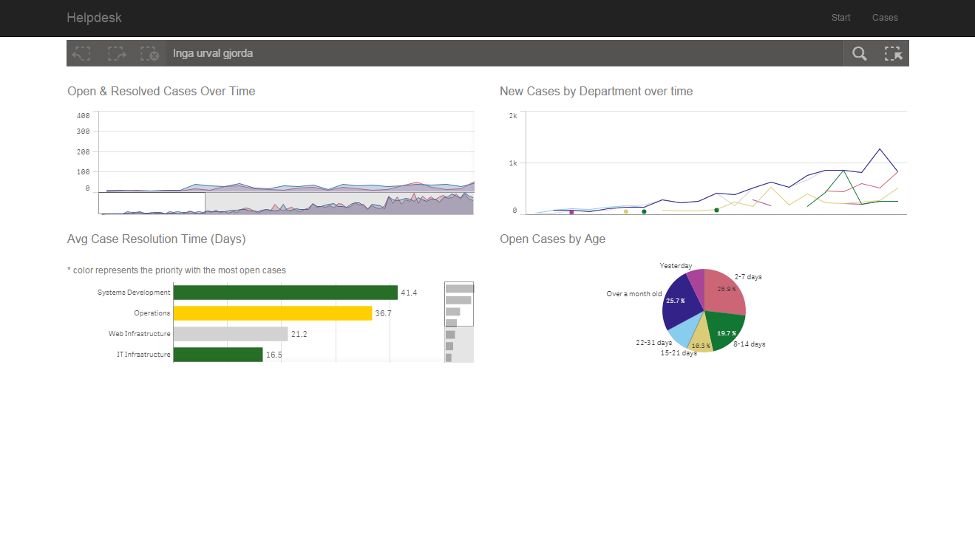Image resolution: width=975 pixels, height=560 pixels.
Task: Click the peak of the dark blue department line
Action: pyautogui.click(x=880, y=149)
